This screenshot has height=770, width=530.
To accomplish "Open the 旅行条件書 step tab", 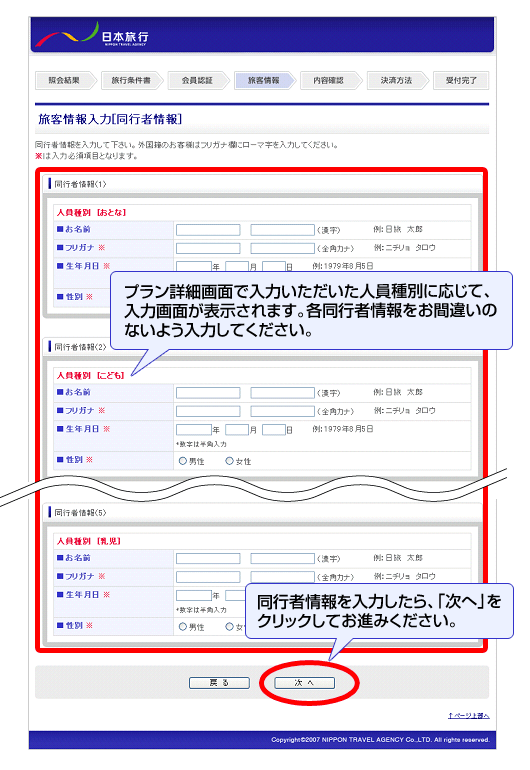I will [131, 81].
